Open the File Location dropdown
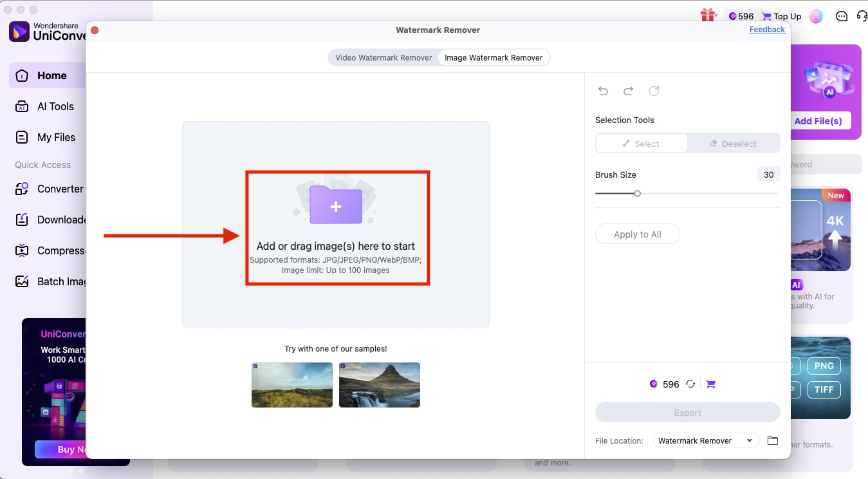 [705, 440]
